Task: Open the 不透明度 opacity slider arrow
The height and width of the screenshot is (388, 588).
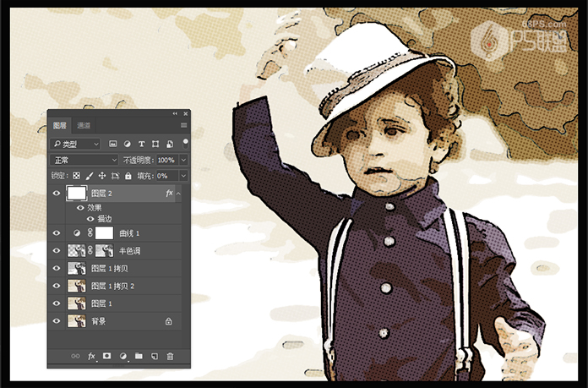Action: click(184, 161)
